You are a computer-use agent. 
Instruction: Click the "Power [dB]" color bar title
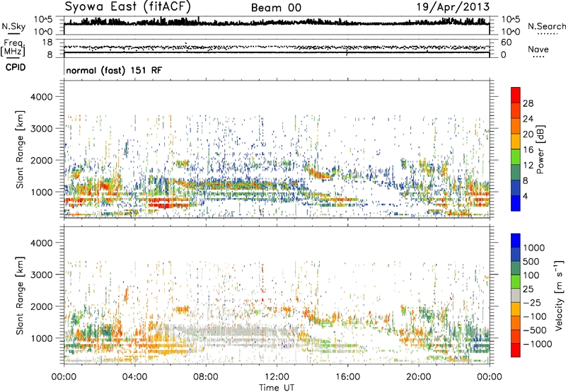(540, 149)
